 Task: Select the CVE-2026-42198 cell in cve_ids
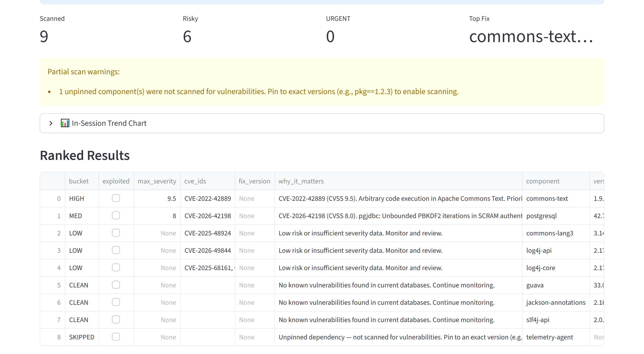[x=208, y=216]
